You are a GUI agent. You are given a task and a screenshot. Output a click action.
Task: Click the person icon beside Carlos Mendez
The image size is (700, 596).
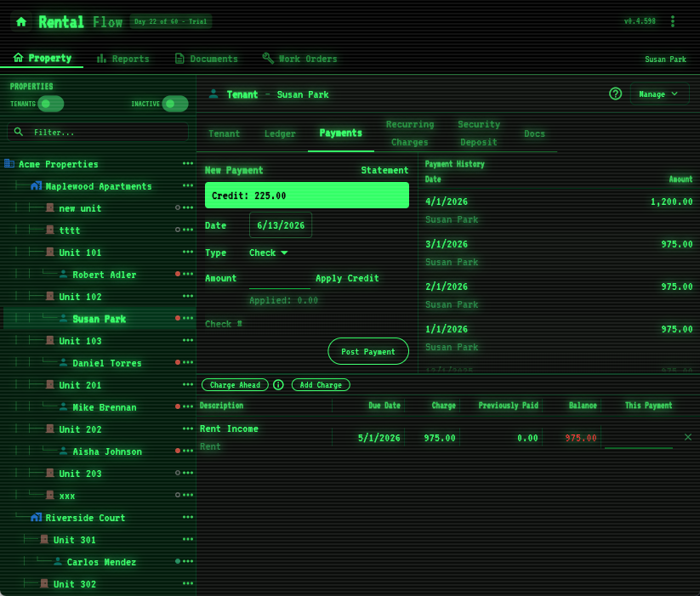[58, 561]
